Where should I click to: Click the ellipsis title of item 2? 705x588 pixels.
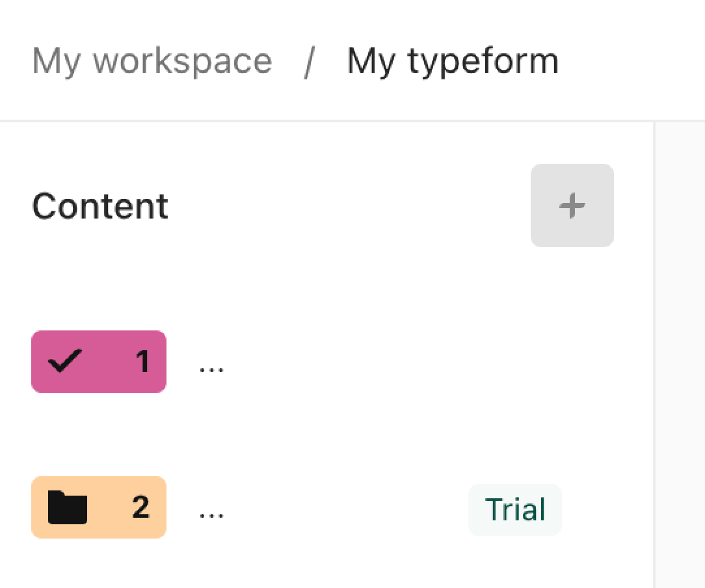211,515
